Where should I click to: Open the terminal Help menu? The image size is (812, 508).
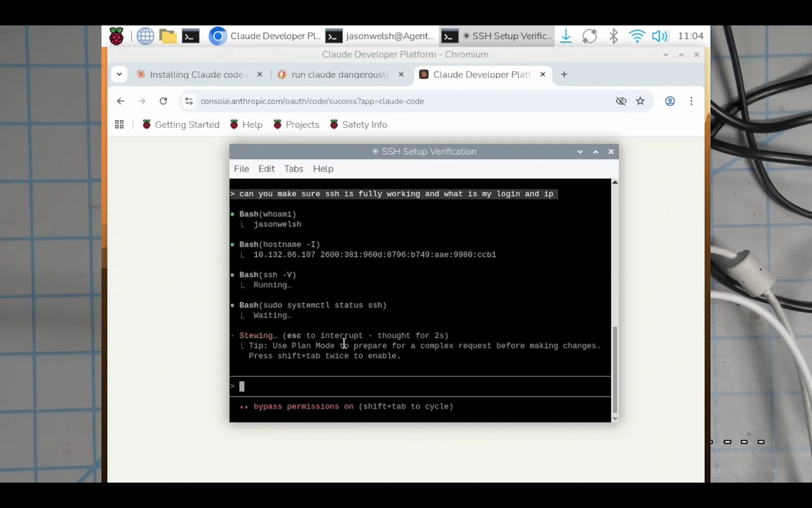click(x=323, y=169)
